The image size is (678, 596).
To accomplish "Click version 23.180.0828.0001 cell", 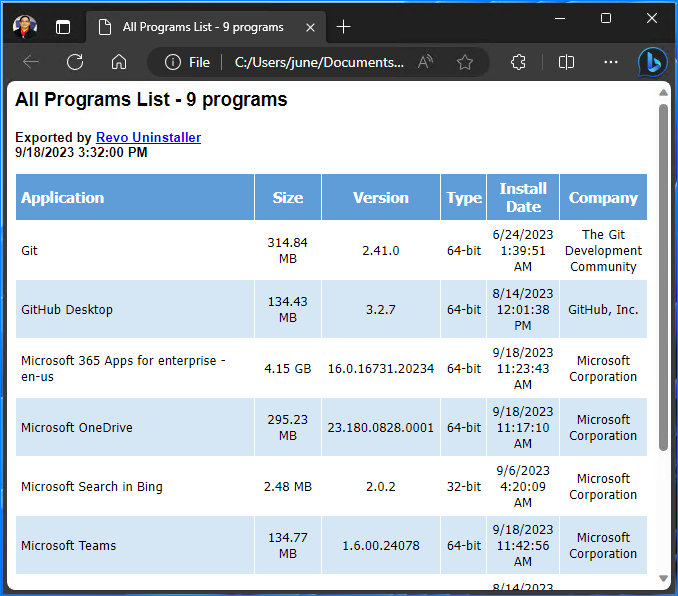I will [x=381, y=428].
